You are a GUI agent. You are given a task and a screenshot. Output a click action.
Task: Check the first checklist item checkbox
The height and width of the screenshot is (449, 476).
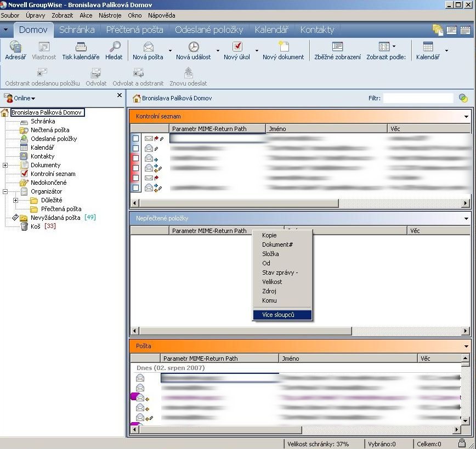click(135, 139)
